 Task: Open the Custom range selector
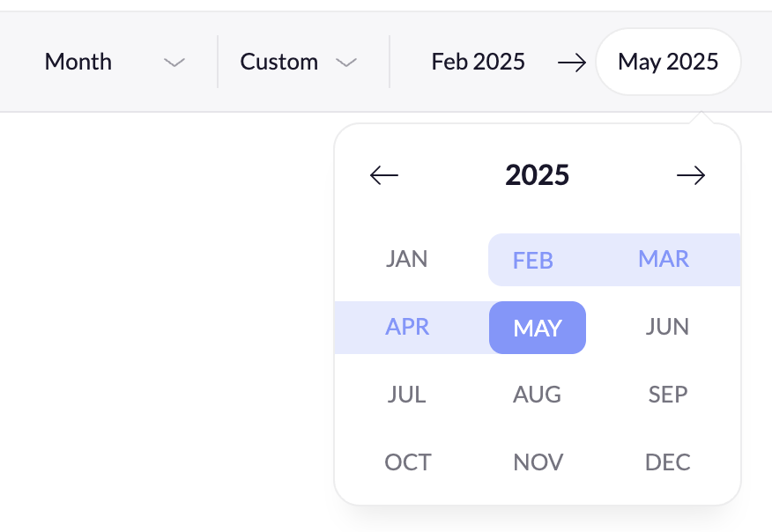pos(278,62)
